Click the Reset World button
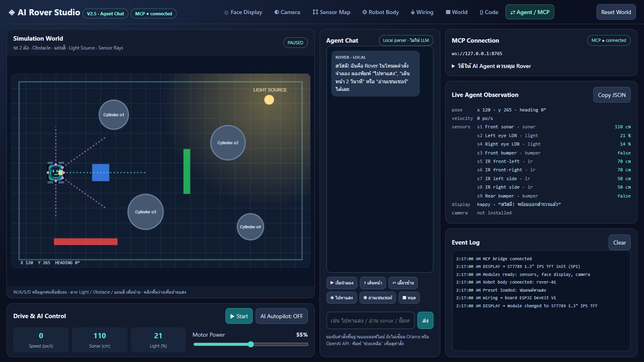The image size is (644, 362). [616, 12]
